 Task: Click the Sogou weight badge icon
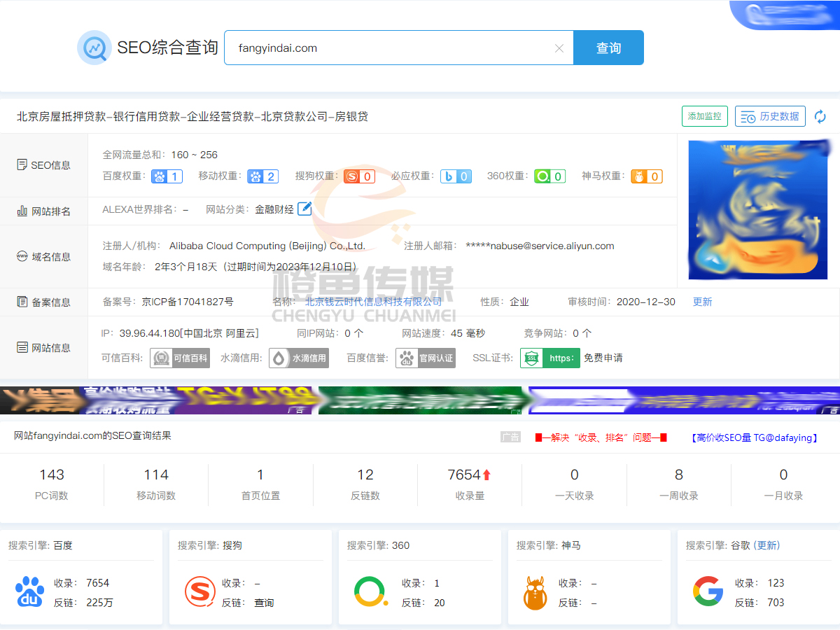(359, 176)
